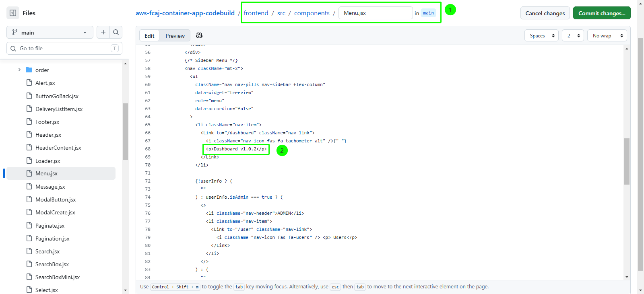Viewport: 644px width, 294px height.
Task: Click Cancel changes button
Action: pyautogui.click(x=545, y=13)
